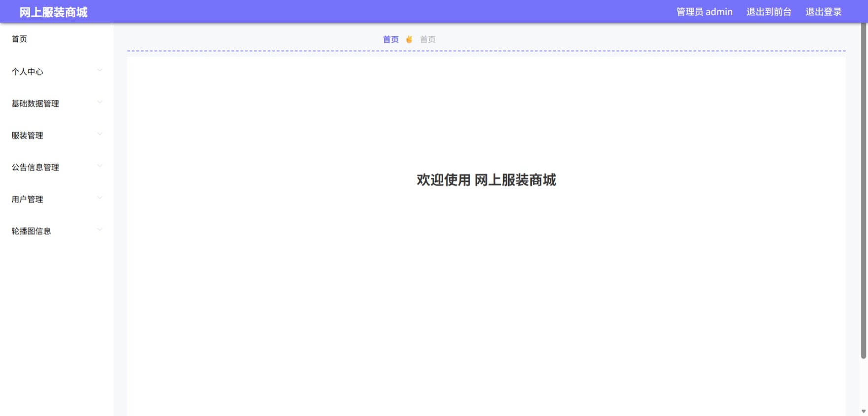Expand the chevron beside 轮播图信息
The height and width of the screenshot is (416, 868).
tap(100, 229)
